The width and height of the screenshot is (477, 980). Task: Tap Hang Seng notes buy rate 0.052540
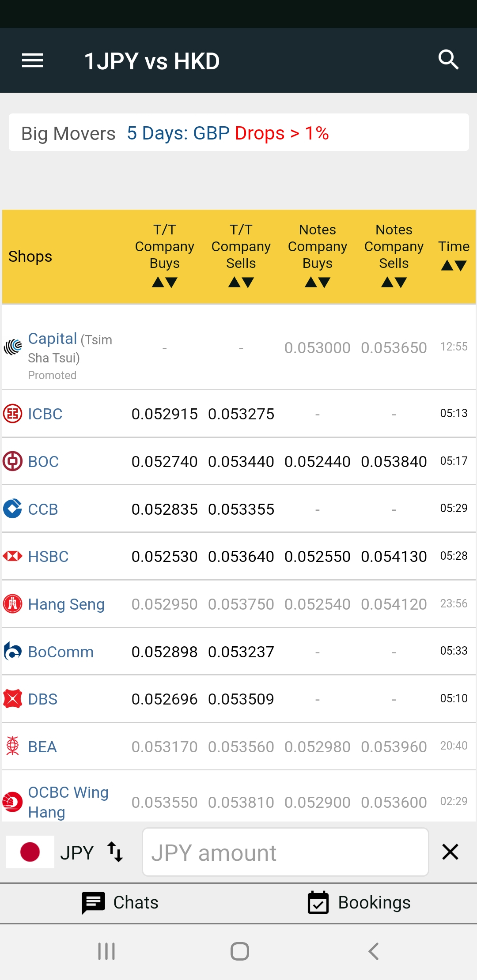click(318, 604)
